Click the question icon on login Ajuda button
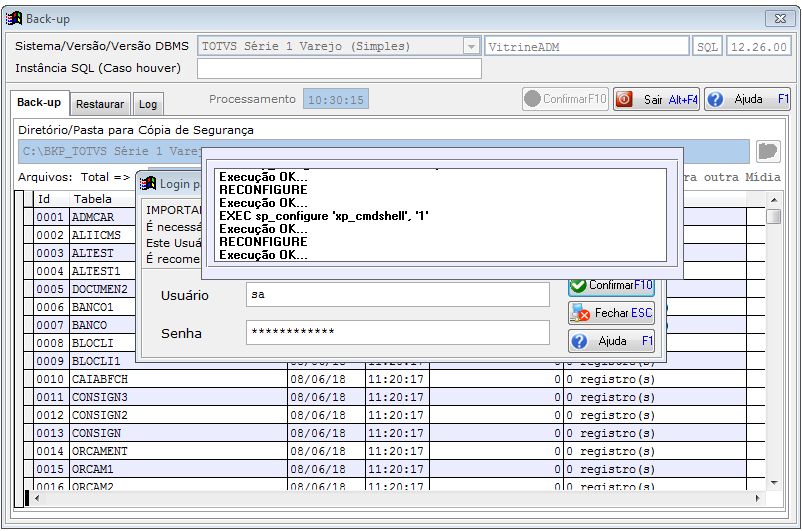The height and width of the screenshot is (531, 802). [x=579, y=341]
